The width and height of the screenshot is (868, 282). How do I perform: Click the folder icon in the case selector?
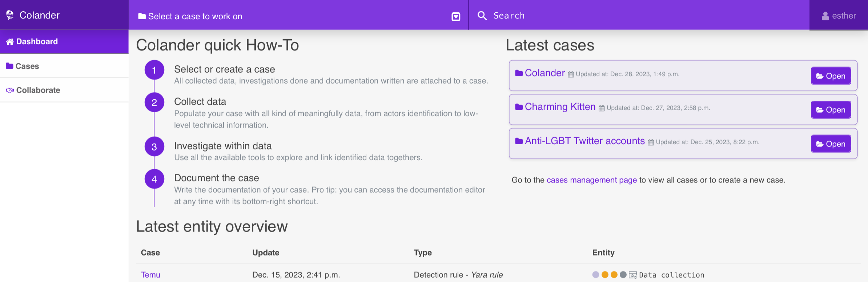(142, 16)
